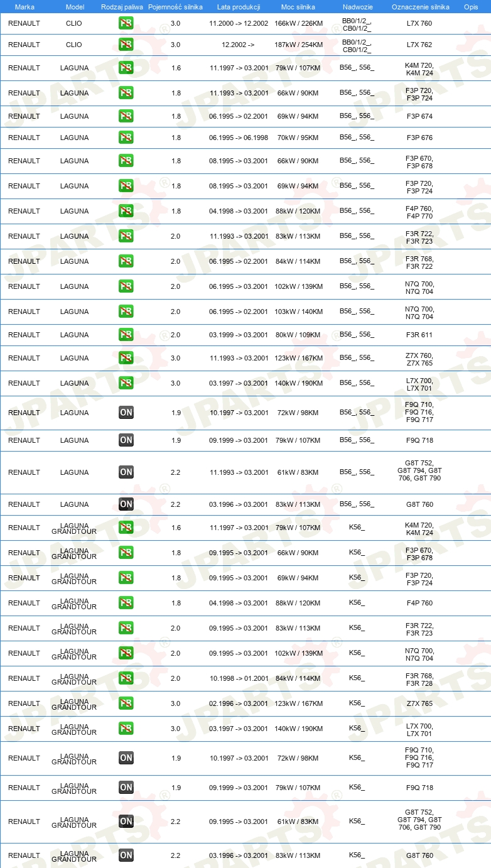Click the PB petrol icon in Clio L7X 762 row
The height and width of the screenshot is (868, 491).
pyautogui.click(x=126, y=45)
